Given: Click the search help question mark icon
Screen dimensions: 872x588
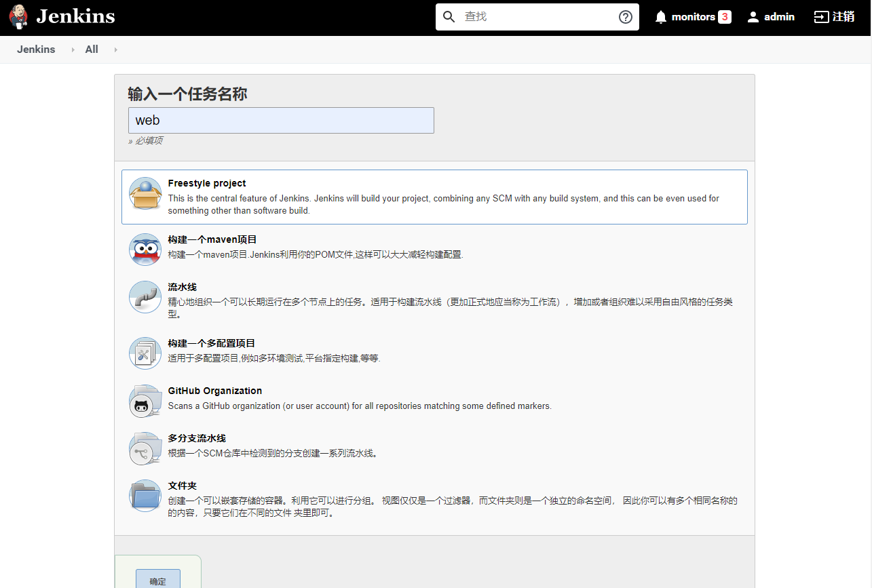Looking at the screenshot, I should click(x=625, y=16).
